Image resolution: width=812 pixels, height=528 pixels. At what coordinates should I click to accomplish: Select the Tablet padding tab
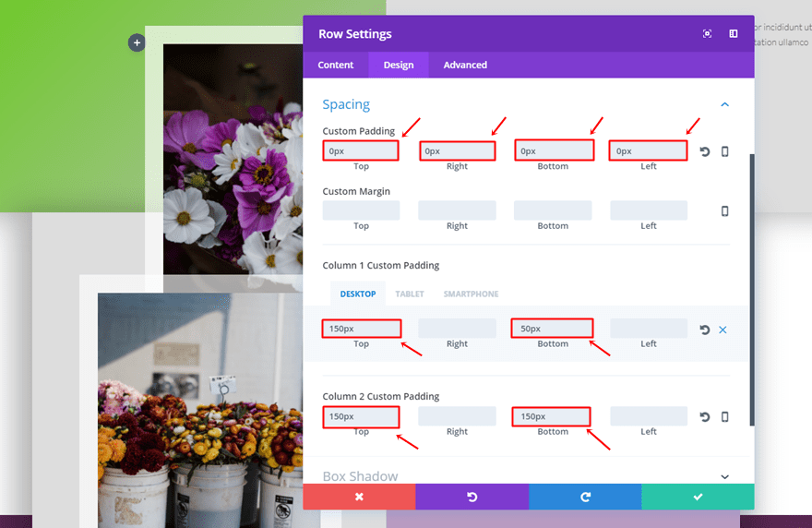[x=410, y=294]
